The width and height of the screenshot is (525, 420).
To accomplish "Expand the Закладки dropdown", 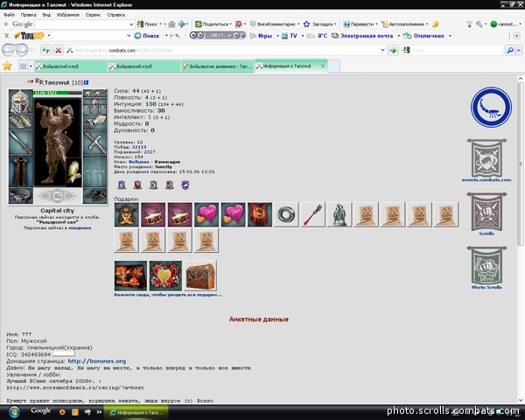I will tap(335, 24).
